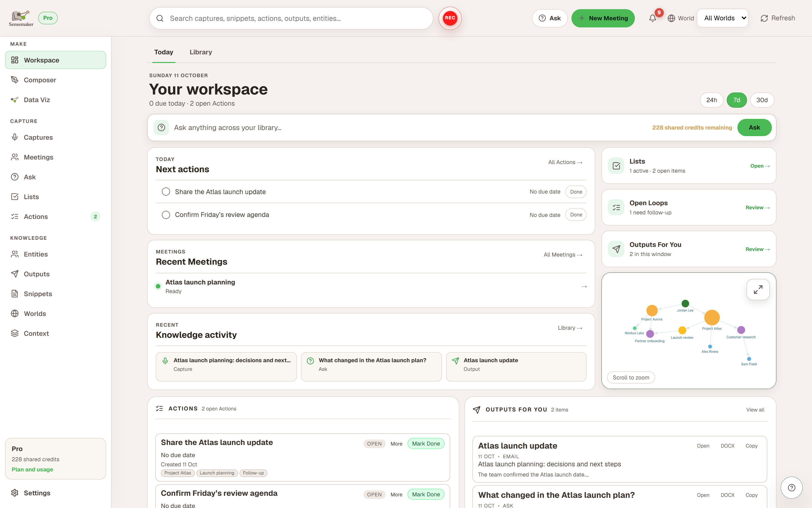Viewport: 812px width, 508px height.
Task: Open Worlds globe in sidebar
Action: (55, 313)
